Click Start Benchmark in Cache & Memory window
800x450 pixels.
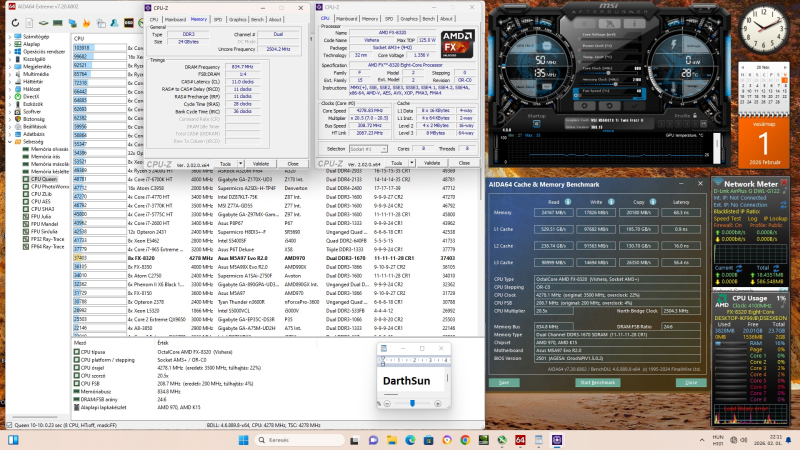597,382
